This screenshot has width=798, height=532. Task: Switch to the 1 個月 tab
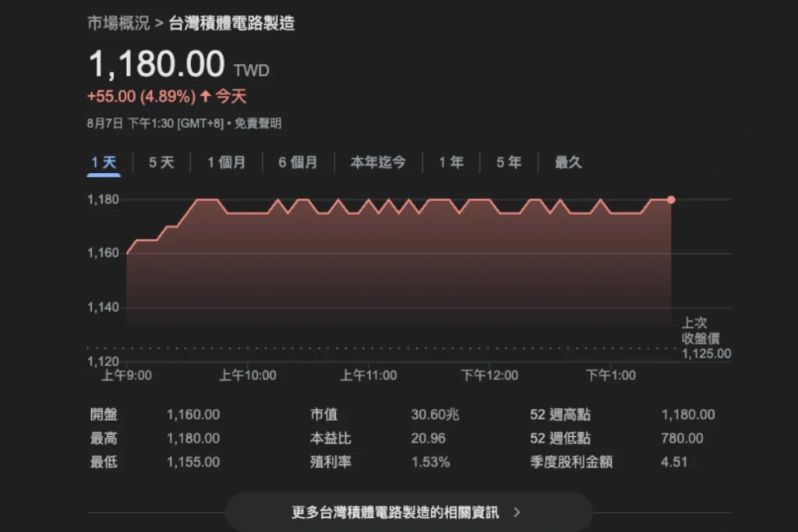pyautogui.click(x=227, y=163)
